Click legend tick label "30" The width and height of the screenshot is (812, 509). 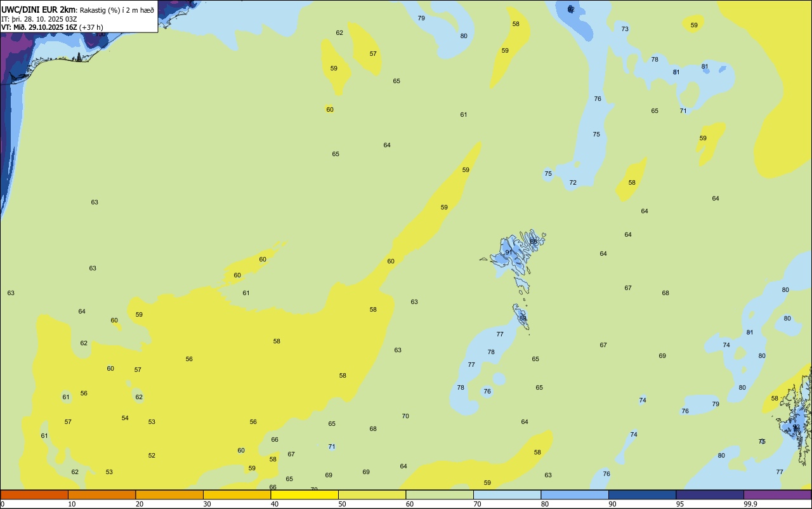207,504
